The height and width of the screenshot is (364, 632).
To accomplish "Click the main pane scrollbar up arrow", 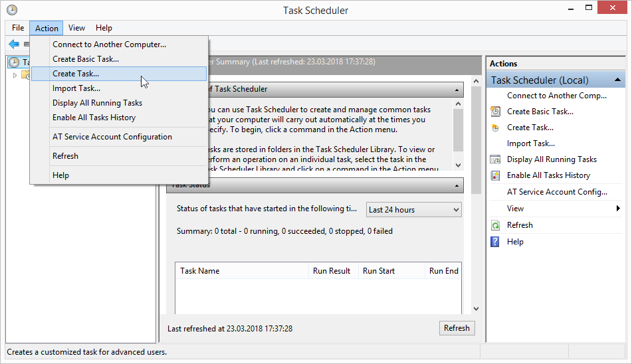I will click(476, 81).
